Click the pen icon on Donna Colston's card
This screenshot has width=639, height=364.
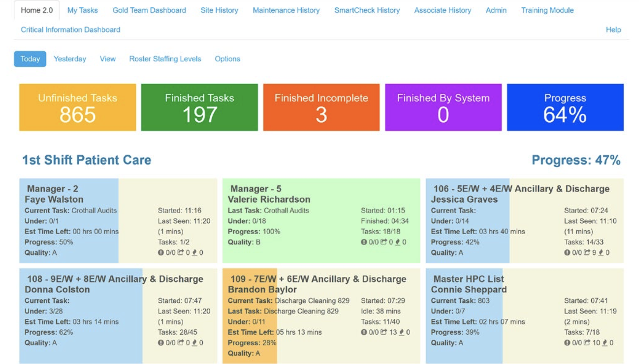[194, 343]
